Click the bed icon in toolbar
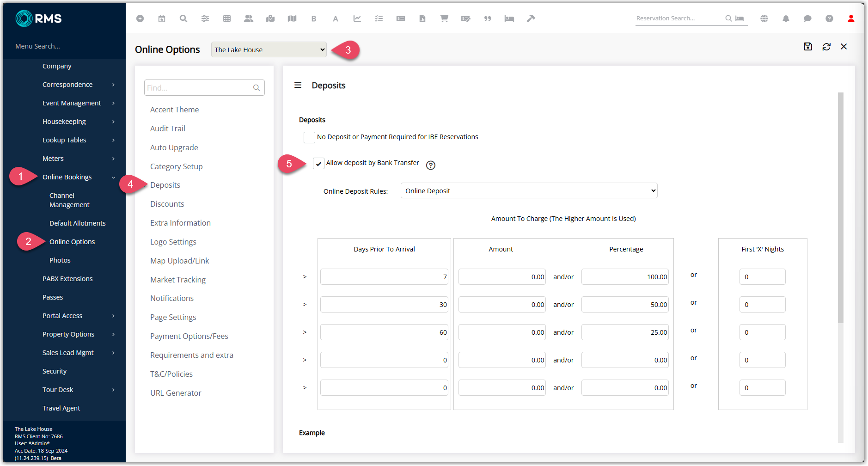The image size is (868, 466). pos(509,18)
